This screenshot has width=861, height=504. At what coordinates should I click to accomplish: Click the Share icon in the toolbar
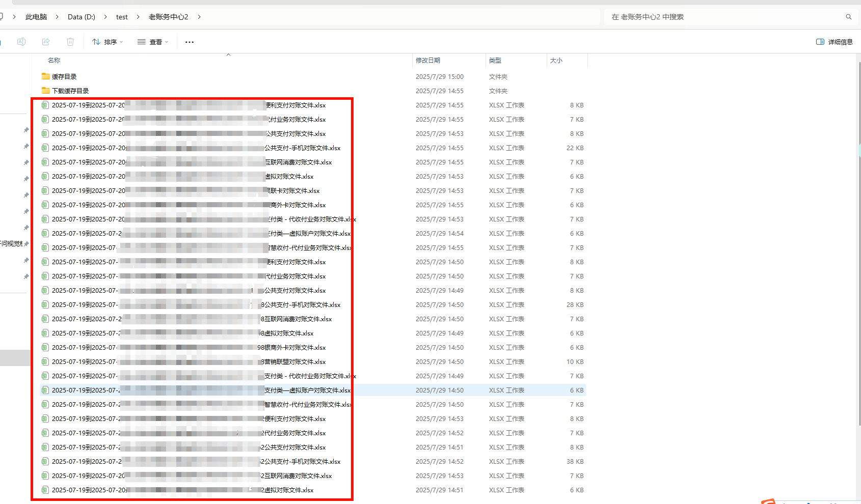tap(46, 42)
